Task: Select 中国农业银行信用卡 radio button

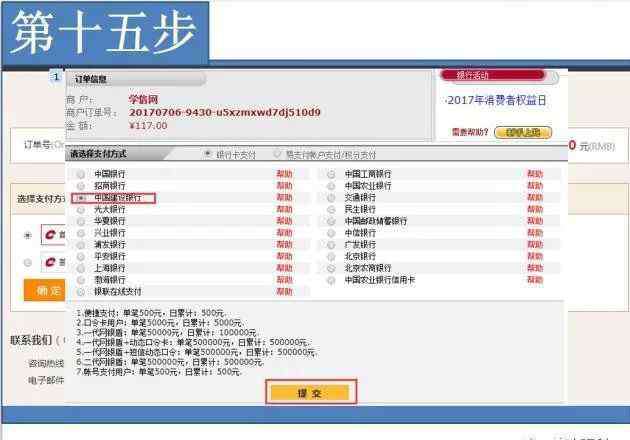Action: [331, 280]
